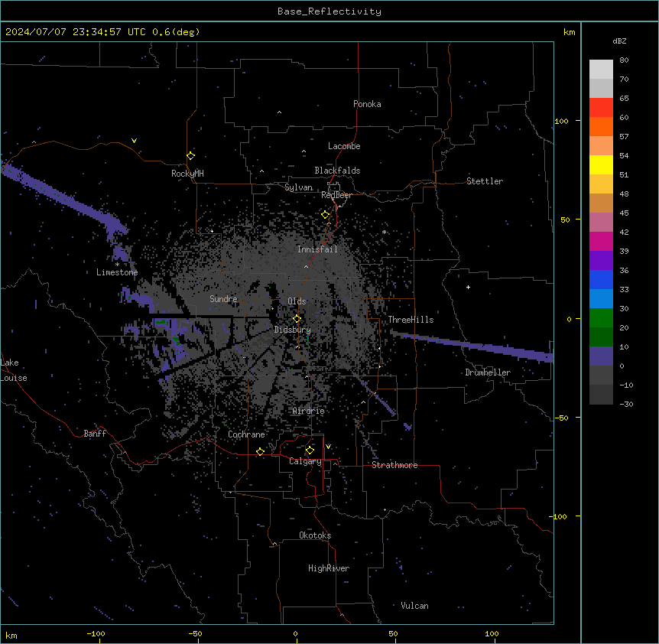659x644 pixels.
Task: Click the salmon 57–54 dBZ legend swatch
Action: coord(601,146)
